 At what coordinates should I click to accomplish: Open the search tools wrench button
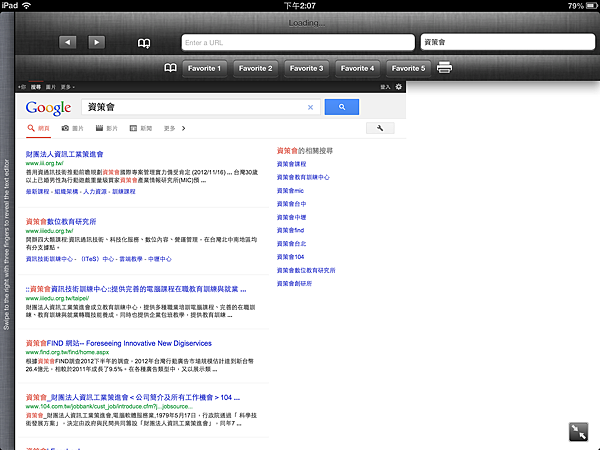[380, 128]
